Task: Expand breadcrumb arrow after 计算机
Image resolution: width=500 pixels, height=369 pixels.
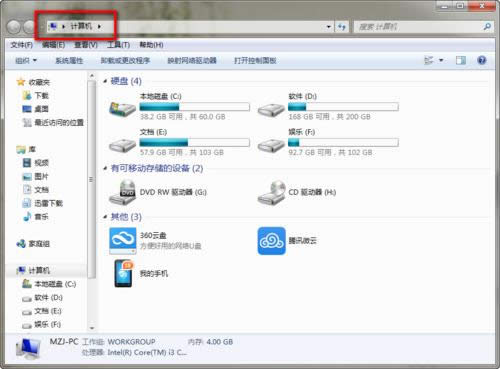Action: click(x=99, y=26)
